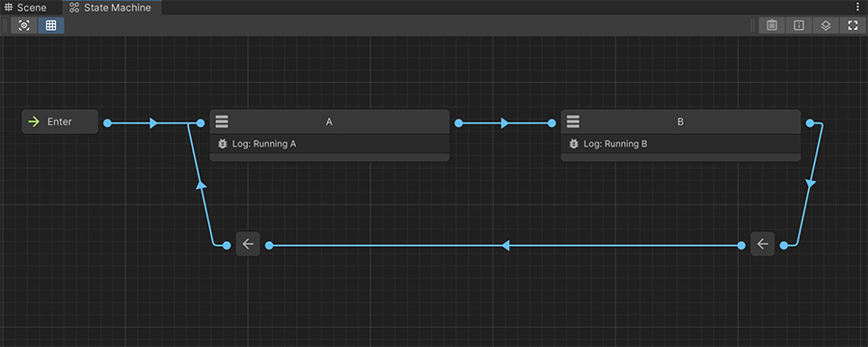Click the input port of state A

[201, 122]
